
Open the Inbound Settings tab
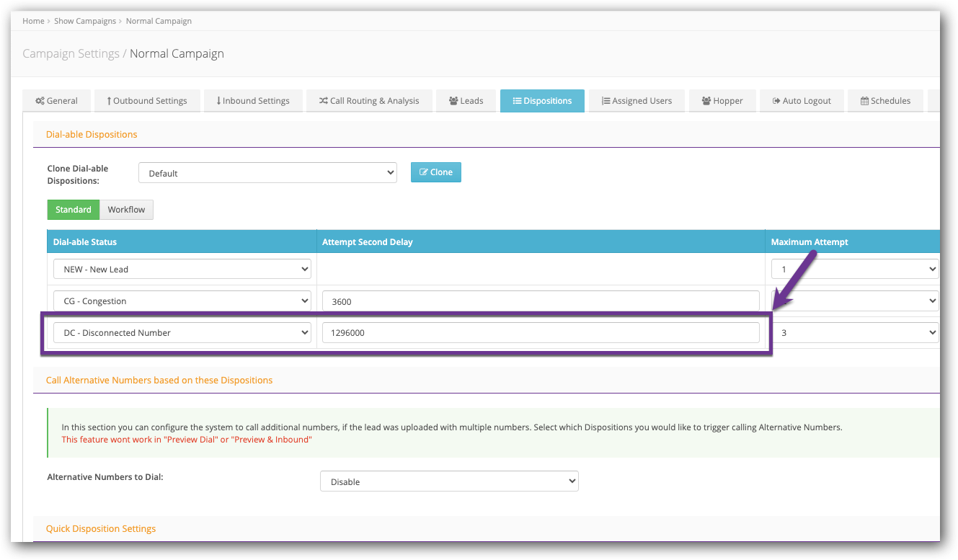click(253, 101)
